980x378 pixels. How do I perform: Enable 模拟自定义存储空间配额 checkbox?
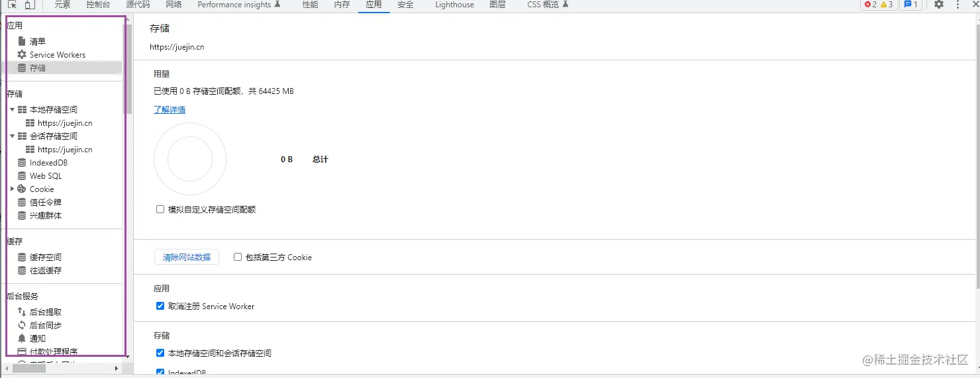click(x=160, y=209)
